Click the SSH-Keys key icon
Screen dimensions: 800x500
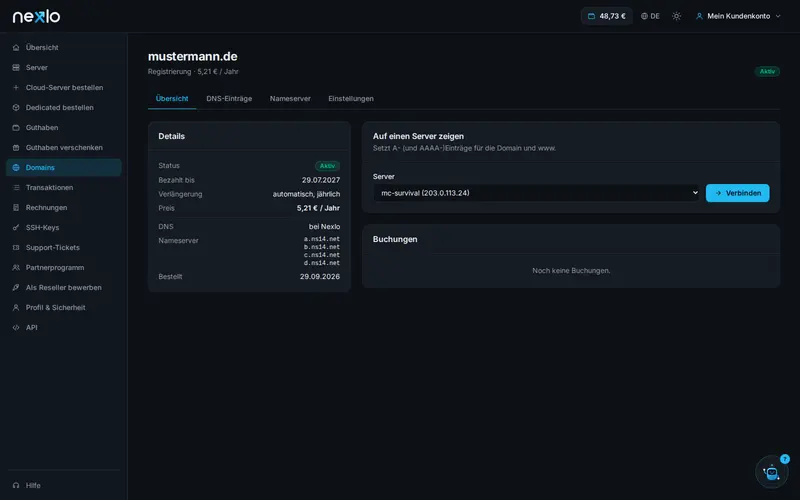(x=16, y=228)
